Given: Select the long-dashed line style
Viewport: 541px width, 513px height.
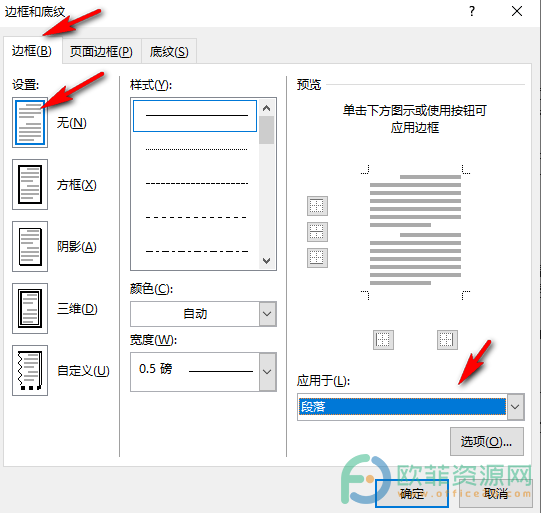Looking at the screenshot, I should [x=197, y=217].
